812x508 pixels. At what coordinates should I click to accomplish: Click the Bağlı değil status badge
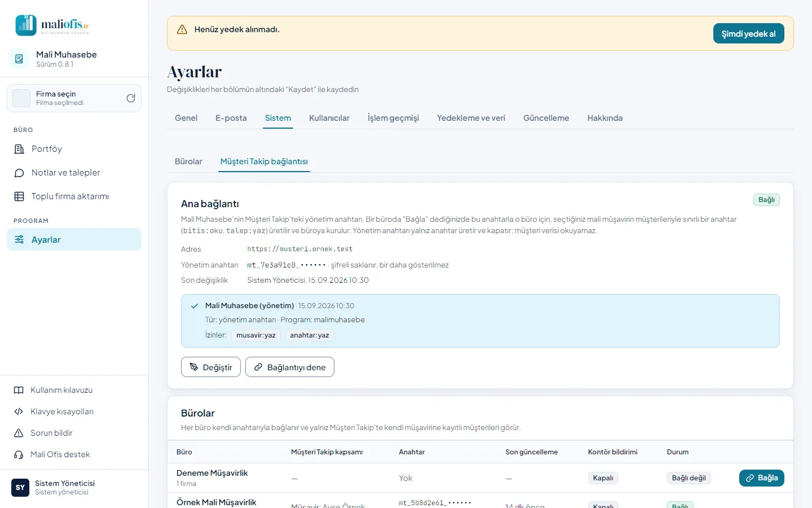click(x=689, y=478)
